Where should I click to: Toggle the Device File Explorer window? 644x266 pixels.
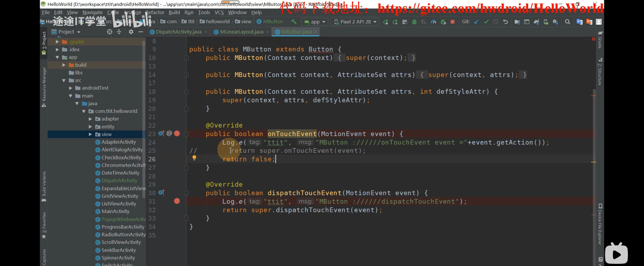[600, 224]
